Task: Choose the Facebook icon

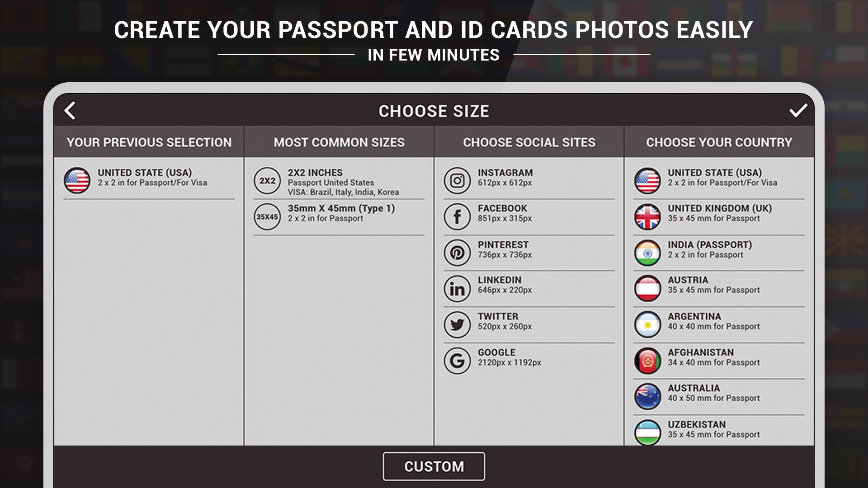Action: coord(457,216)
